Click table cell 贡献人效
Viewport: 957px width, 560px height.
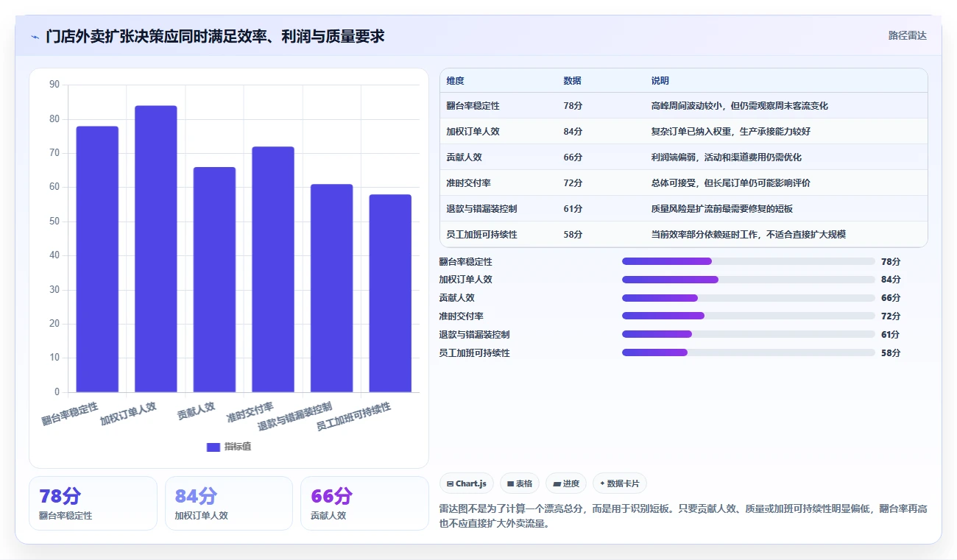(465, 157)
